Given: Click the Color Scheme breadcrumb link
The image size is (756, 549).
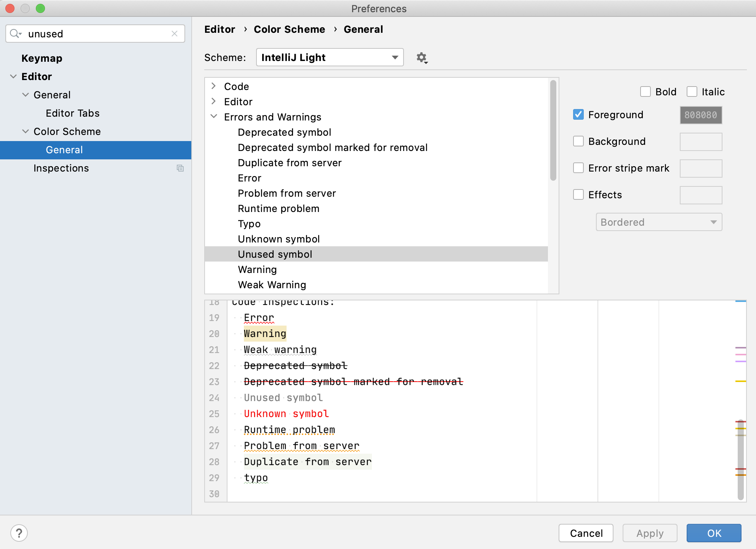Looking at the screenshot, I should tap(290, 29).
